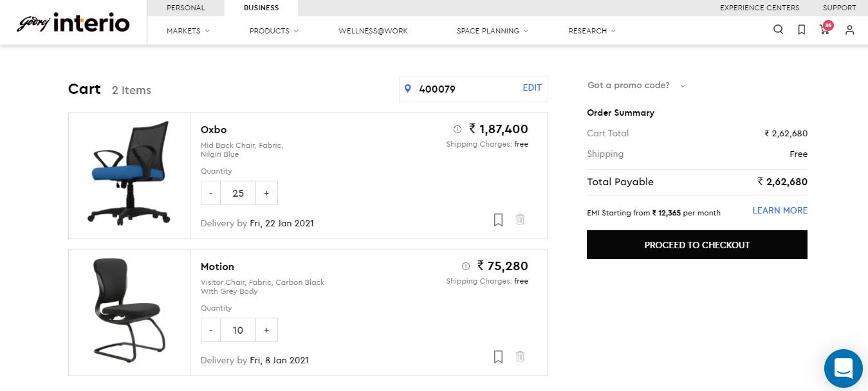Open the Wellness@Work menu item
The height and width of the screenshot is (391, 868).
(373, 31)
